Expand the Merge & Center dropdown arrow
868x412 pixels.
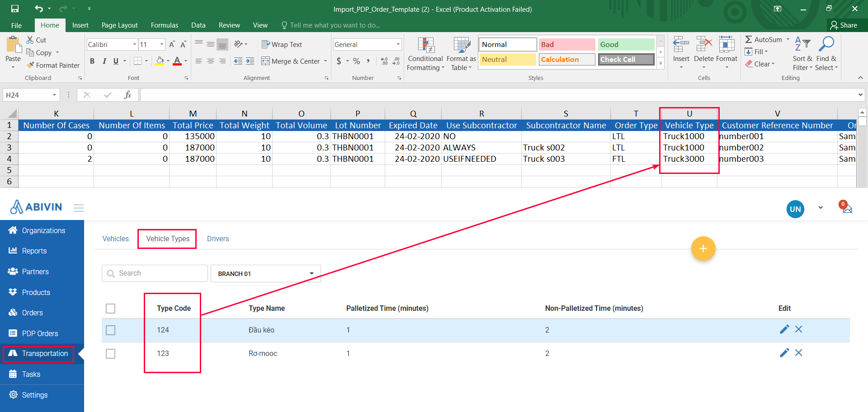tap(325, 61)
